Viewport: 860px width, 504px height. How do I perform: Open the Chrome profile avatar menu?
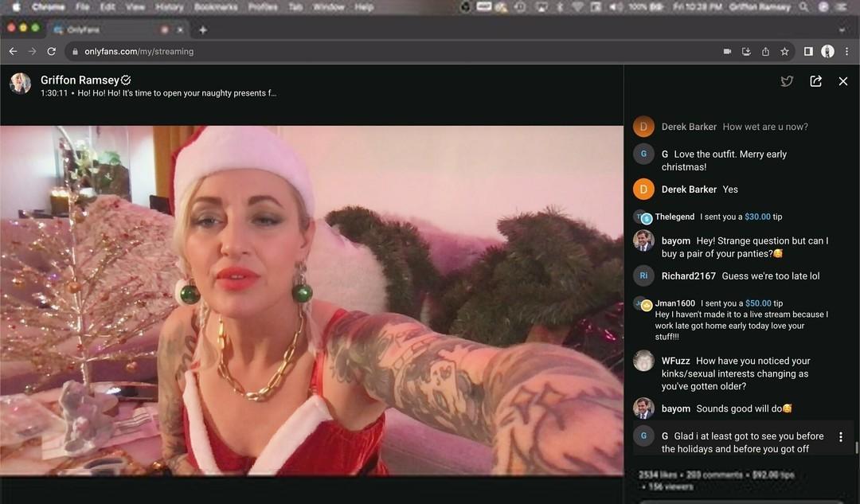pyautogui.click(x=827, y=52)
